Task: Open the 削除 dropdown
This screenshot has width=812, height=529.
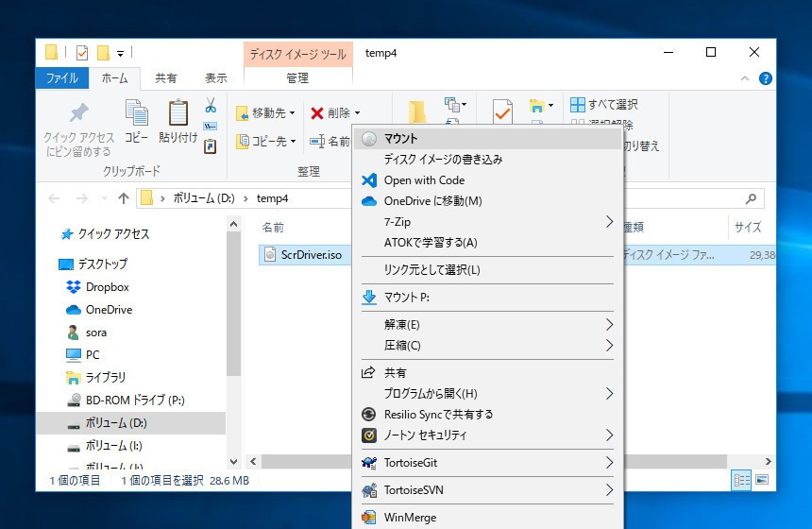Action: click(335, 113)
